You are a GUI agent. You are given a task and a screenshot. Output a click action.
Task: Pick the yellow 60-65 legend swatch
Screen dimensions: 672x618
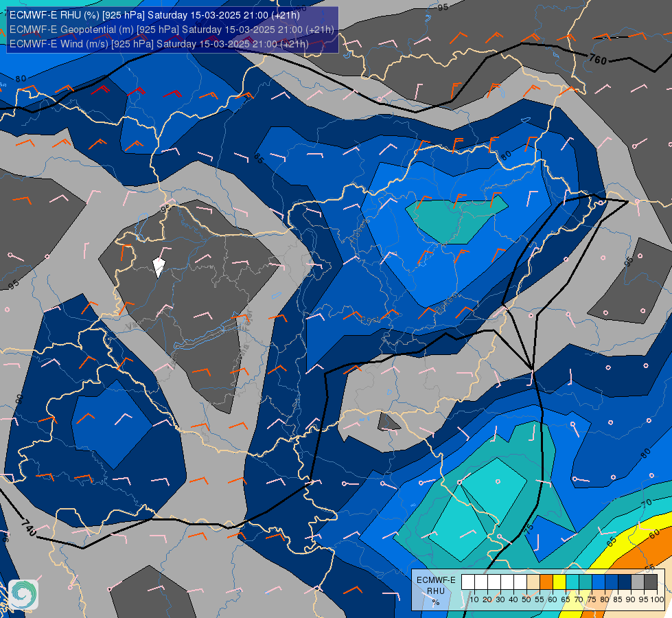point(559,582)
